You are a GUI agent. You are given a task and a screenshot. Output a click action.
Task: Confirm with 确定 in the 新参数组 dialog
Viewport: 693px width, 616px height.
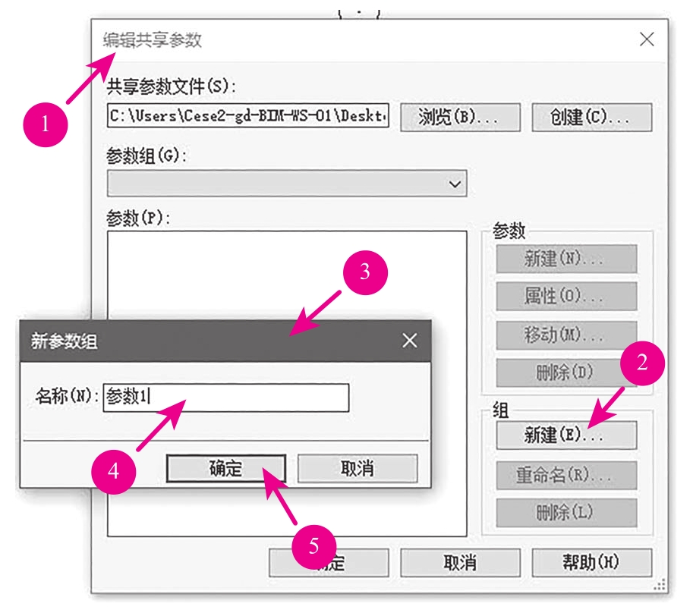pyautogui.click(x=225, y=468)
